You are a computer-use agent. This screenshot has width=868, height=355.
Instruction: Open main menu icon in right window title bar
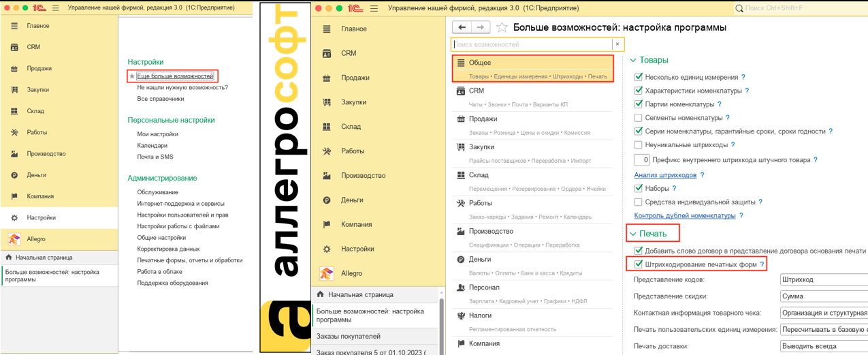pos(374,8)
